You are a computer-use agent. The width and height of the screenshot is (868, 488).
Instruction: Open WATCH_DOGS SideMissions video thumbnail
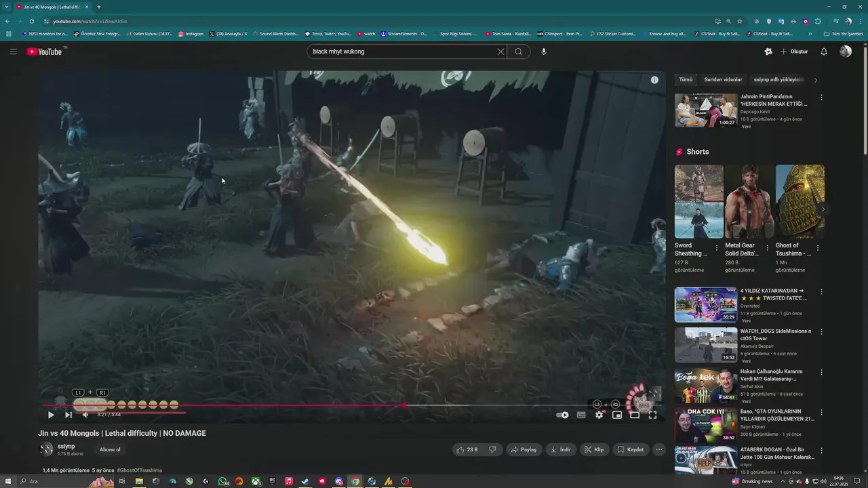point(706,345)
